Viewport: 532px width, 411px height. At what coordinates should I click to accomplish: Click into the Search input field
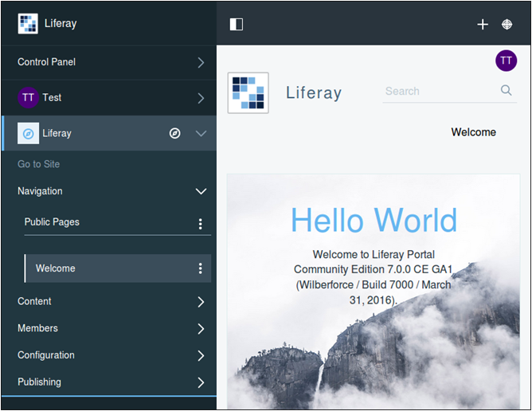[x=438, y=92]
